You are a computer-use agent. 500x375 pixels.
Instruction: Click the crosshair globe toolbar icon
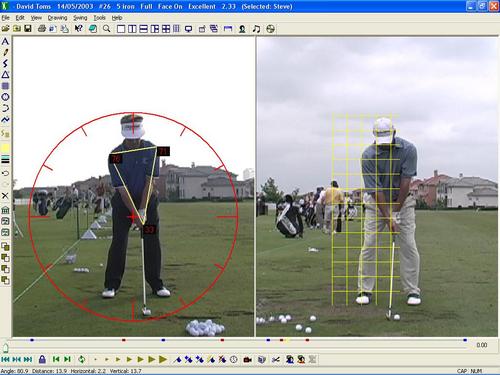(x=270, y=29)
